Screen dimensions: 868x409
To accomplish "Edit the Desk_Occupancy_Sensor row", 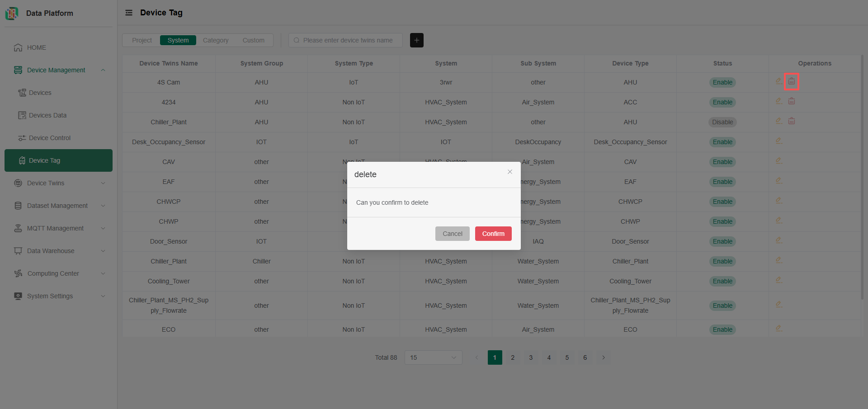I will [778, 141].
